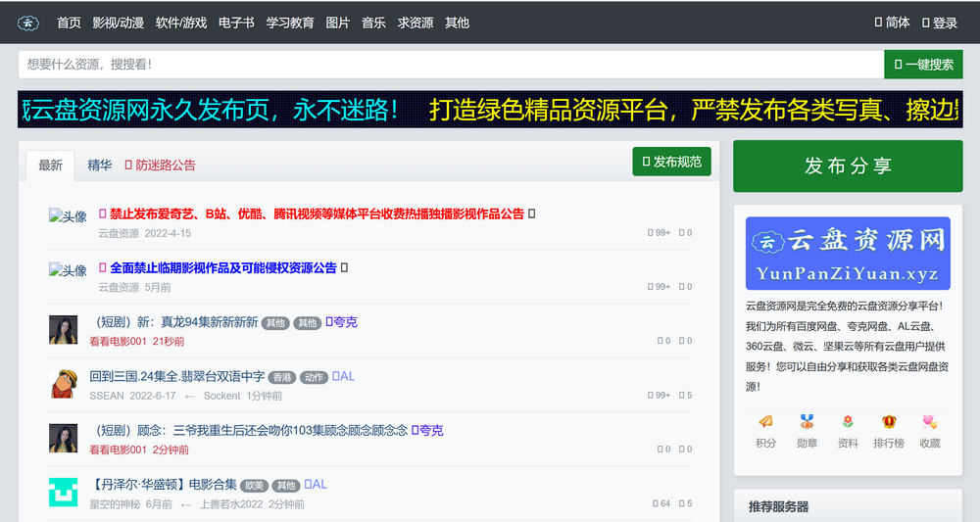Click avatar of 回到三国 post author
Screen dimensions: 980x522
pyautogui.click(x=64, y=383)
